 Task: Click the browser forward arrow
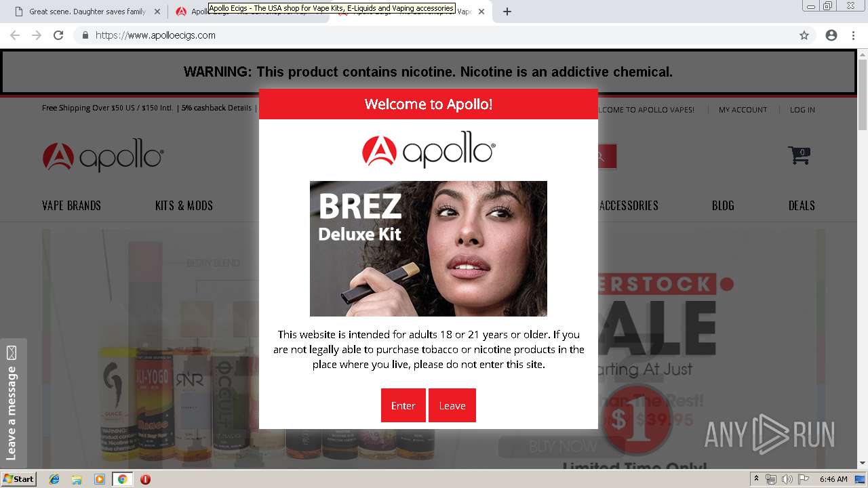[x=37, y=35]
